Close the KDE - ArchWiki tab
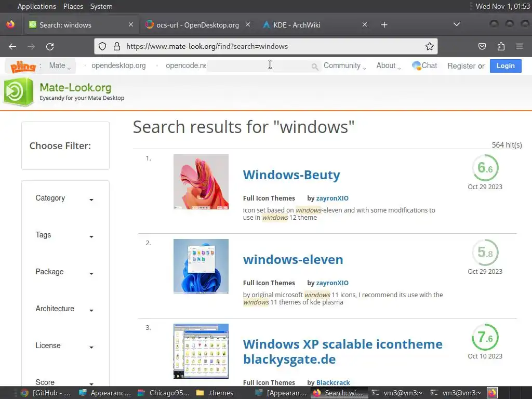The image size is (532, 399). pos(365,24)
